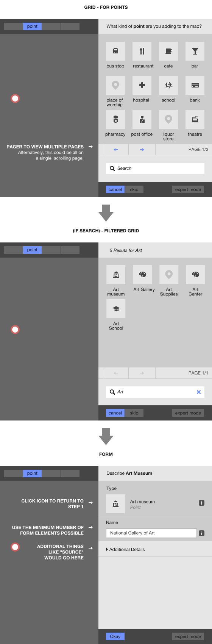
Task: Select the Art School graduation cap icon
Action: 116,309
